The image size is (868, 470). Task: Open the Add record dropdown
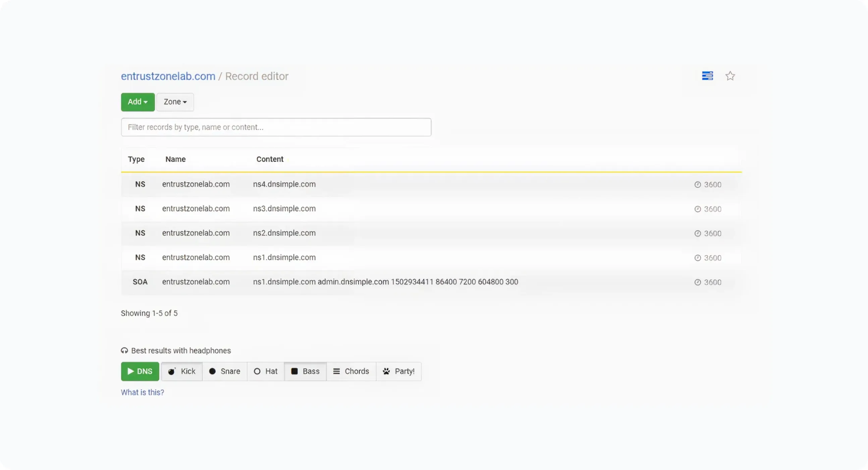pyautogui.click(x=138, y=102)
